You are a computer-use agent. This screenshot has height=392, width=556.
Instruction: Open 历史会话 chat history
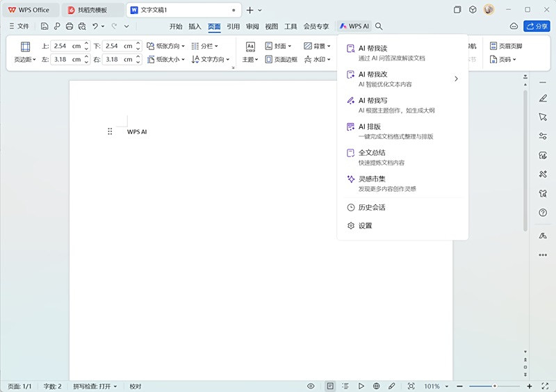pyautogui.click(x=371, y=207)
